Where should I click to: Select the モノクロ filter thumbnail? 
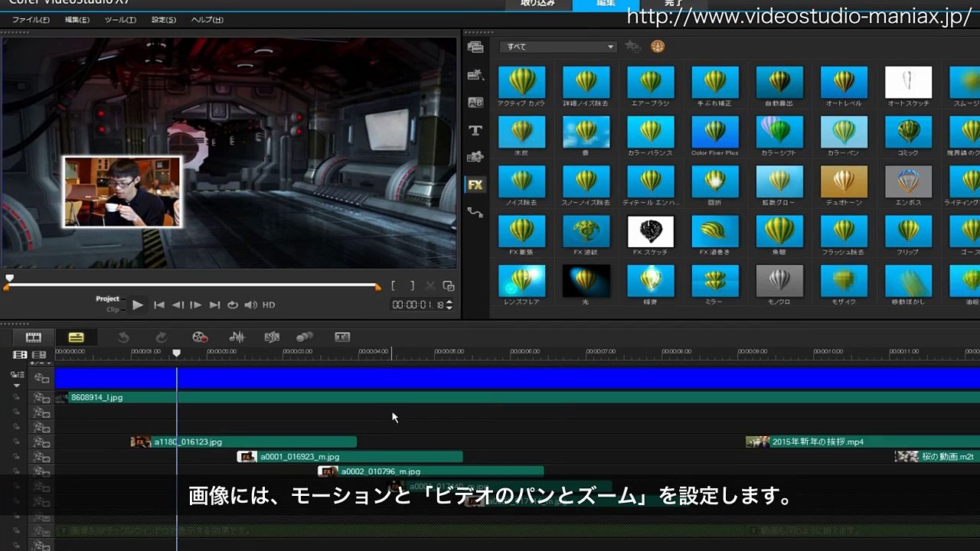pyautogui.click(x=779, y=281)
